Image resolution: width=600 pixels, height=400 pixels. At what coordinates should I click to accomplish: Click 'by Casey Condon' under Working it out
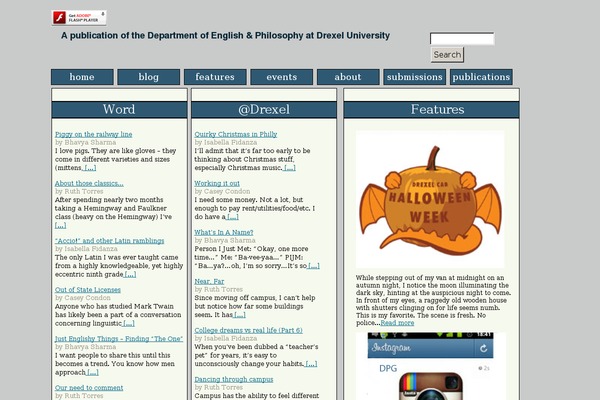[x=222, y=191]
